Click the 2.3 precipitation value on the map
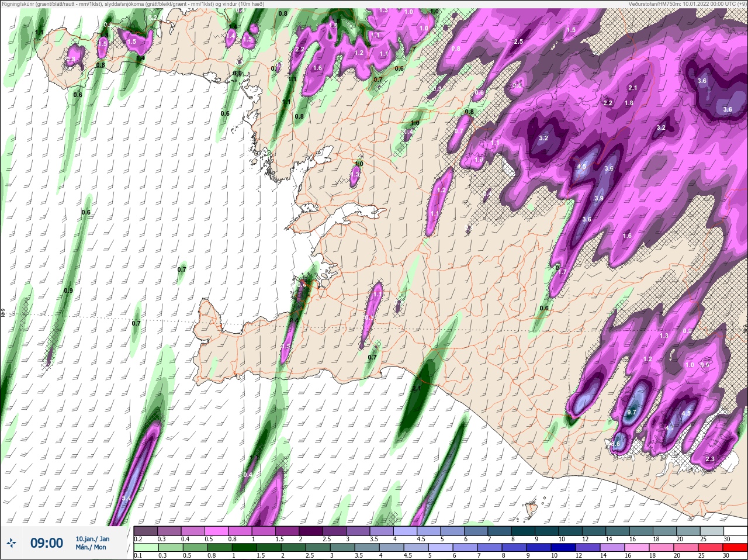The image size is (748, 560). (x=710, y=459)
